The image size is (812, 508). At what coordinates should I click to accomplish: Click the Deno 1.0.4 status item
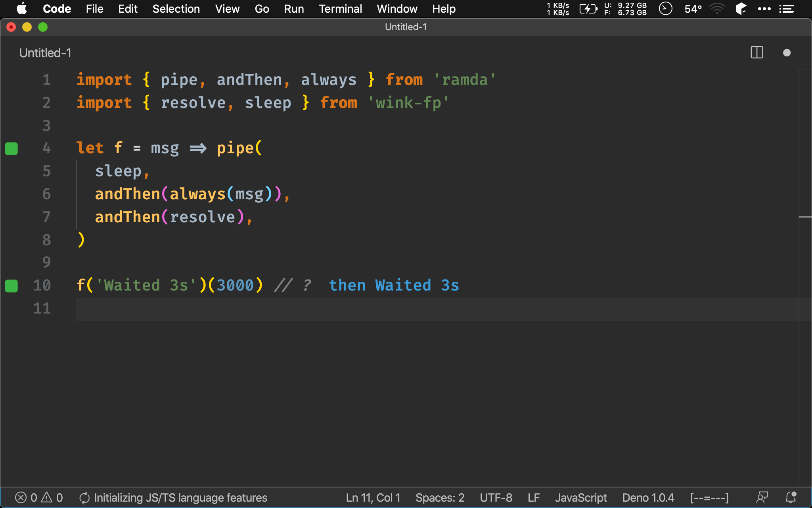[x=648, y=498]
